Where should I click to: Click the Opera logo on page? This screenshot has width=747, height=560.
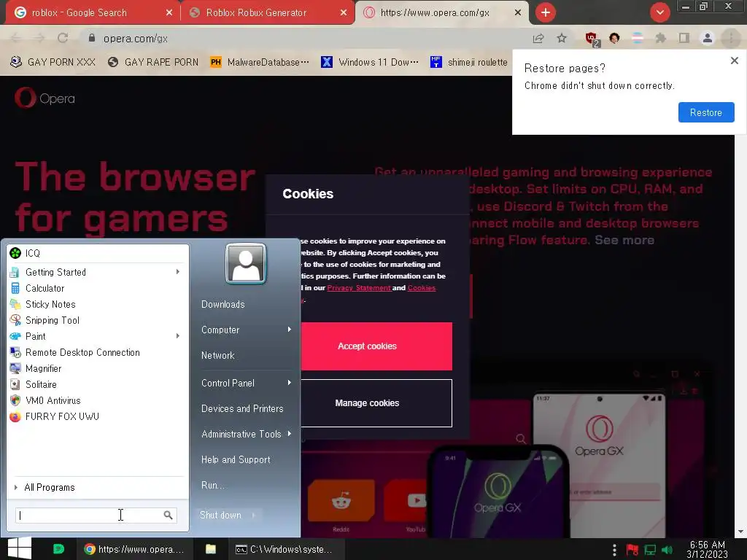(44, 98)
